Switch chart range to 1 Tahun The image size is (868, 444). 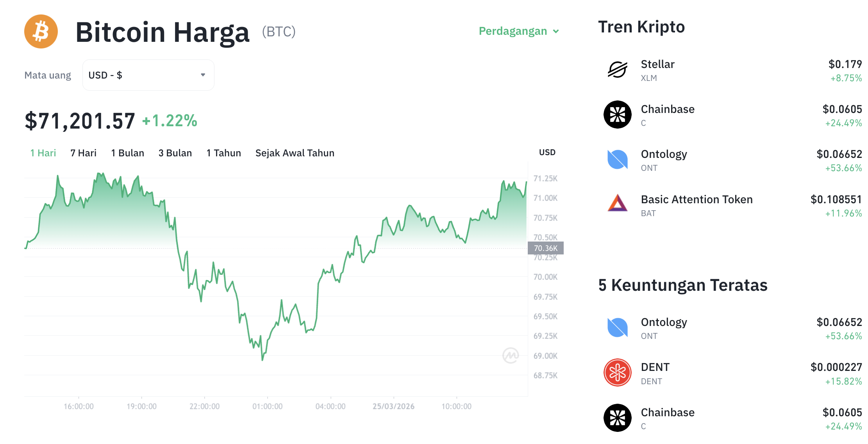click(223, 153)
